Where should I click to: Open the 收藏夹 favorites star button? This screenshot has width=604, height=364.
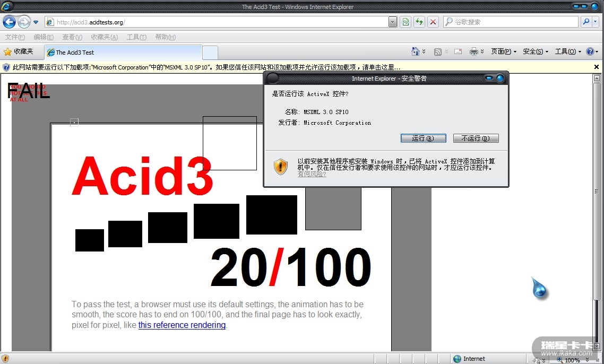click(19, 51)
